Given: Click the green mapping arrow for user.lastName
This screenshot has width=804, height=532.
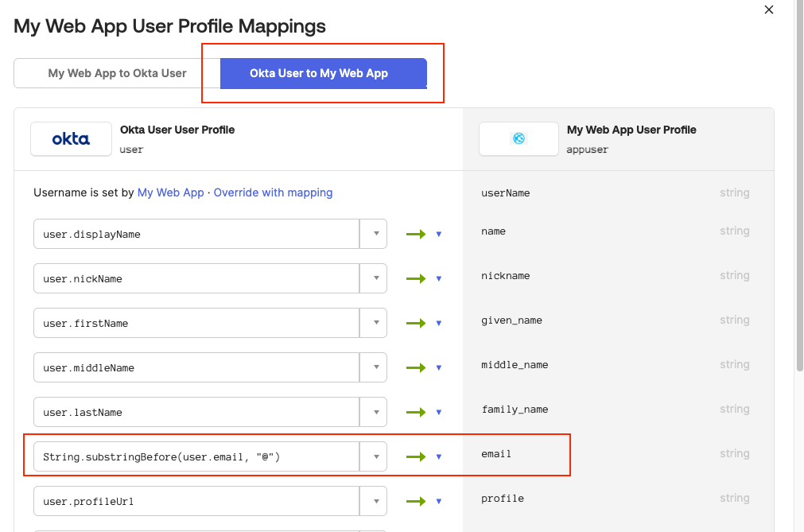Looking at the screenshot, I should tap(417, 412).
